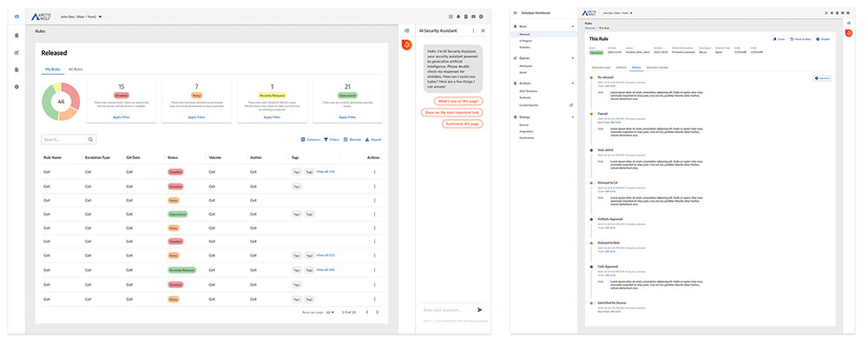Focus the Search field above the rules table
This screenshot has width=868, height=345.
[x=69, y=139]
